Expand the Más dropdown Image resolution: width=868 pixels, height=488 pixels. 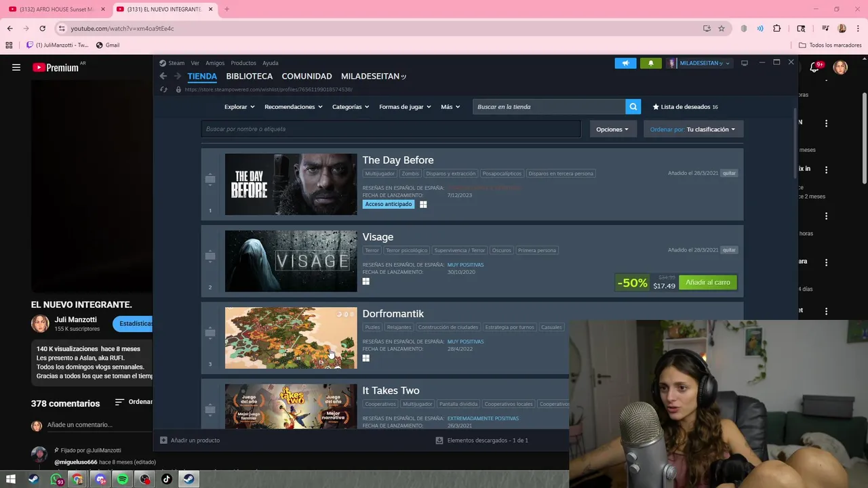(x=450, y=107)
